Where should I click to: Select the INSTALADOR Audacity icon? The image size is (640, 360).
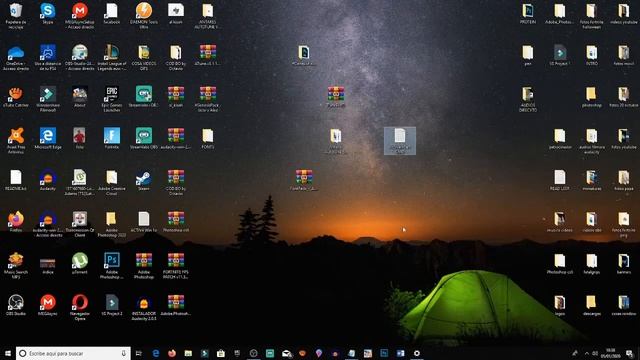[144, 307]
